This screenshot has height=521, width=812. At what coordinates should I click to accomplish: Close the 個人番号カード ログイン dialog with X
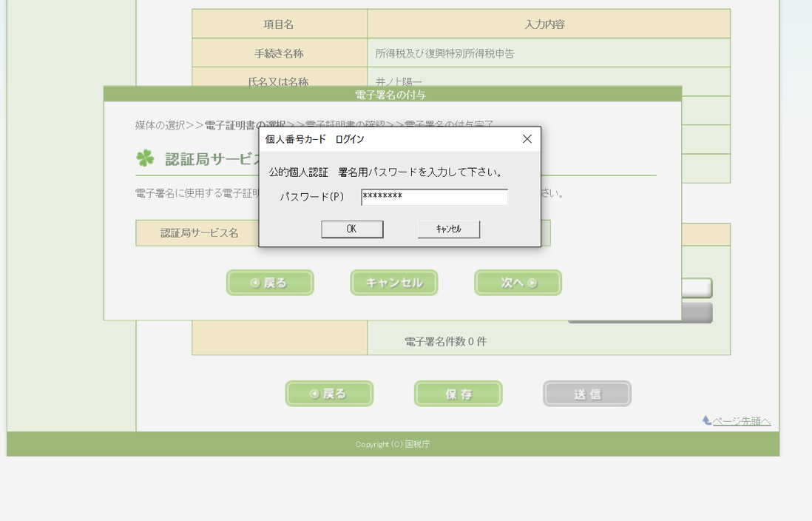527,139
